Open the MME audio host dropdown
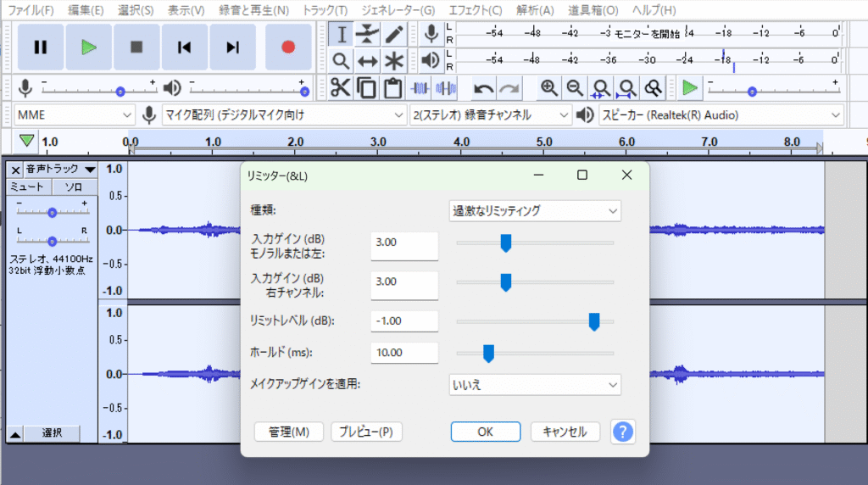 point(75,114)
